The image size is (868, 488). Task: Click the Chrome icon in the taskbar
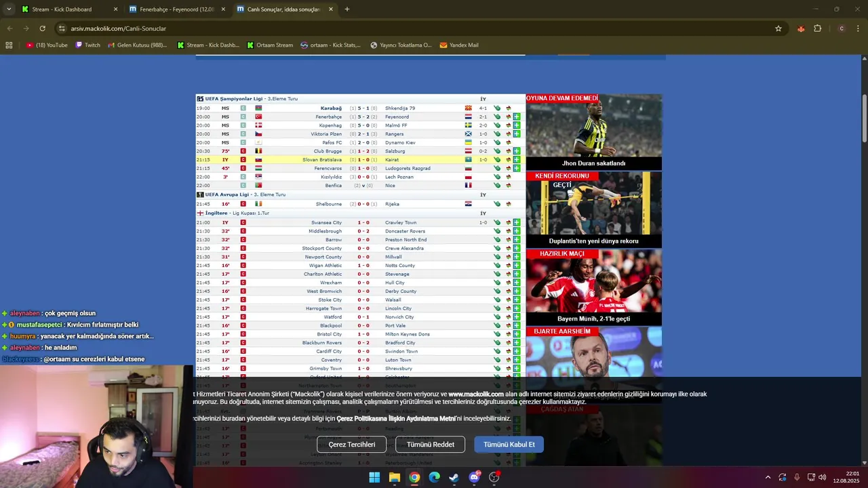tap(414, 477)
